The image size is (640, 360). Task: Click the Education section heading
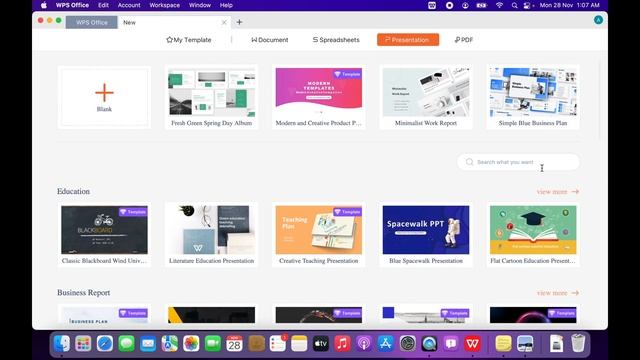pos(73,191)
